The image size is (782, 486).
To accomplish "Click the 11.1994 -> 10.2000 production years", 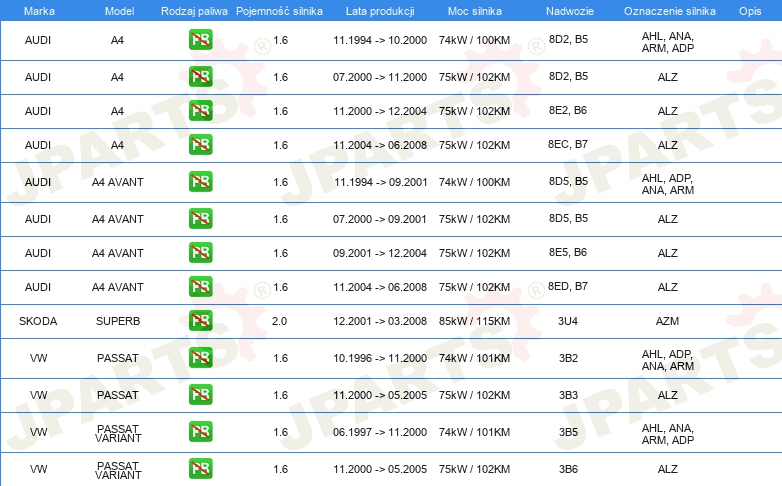I will (x=380, y=40).
